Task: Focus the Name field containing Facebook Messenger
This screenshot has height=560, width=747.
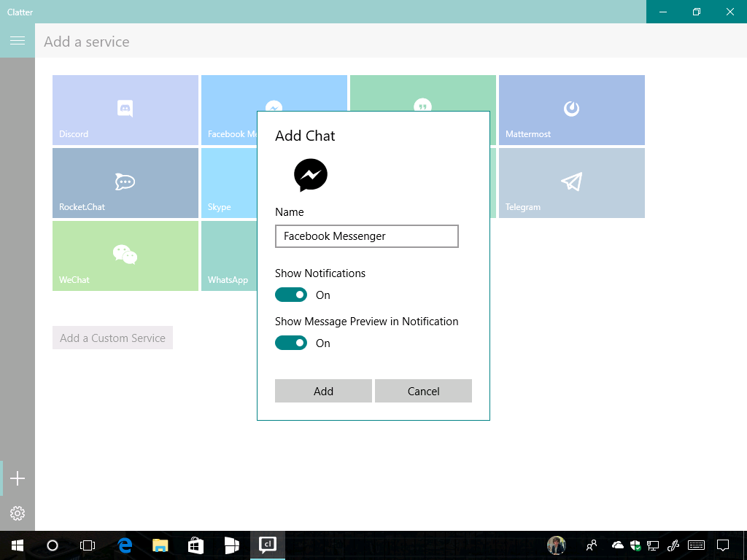Action: (367, 236)
